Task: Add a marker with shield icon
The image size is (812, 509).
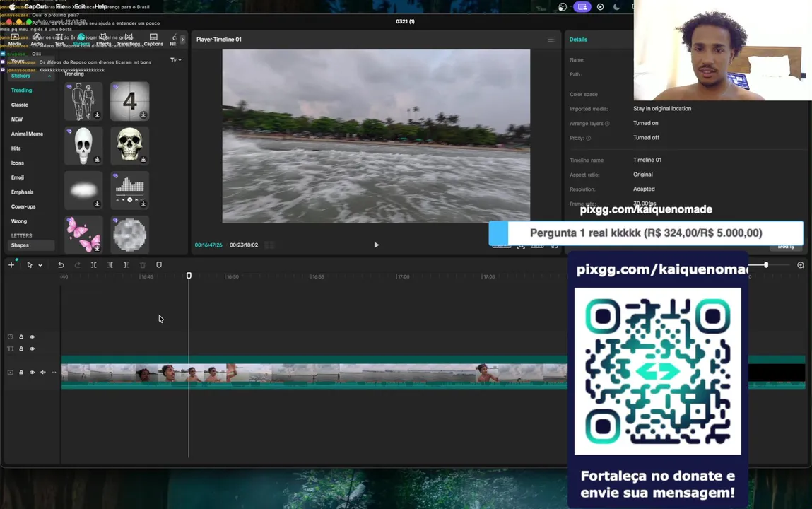Action: [x=159, y=265]
